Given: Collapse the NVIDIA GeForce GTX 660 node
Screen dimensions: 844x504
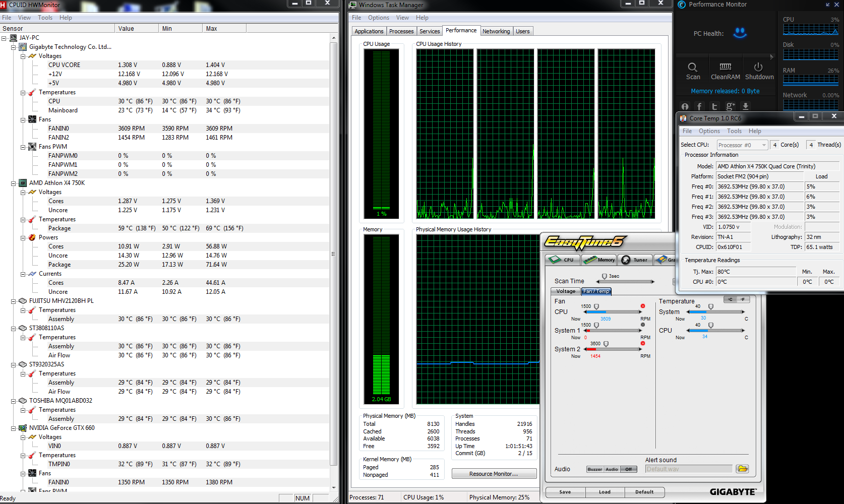Looking at the screenshot, I should 14,428.
